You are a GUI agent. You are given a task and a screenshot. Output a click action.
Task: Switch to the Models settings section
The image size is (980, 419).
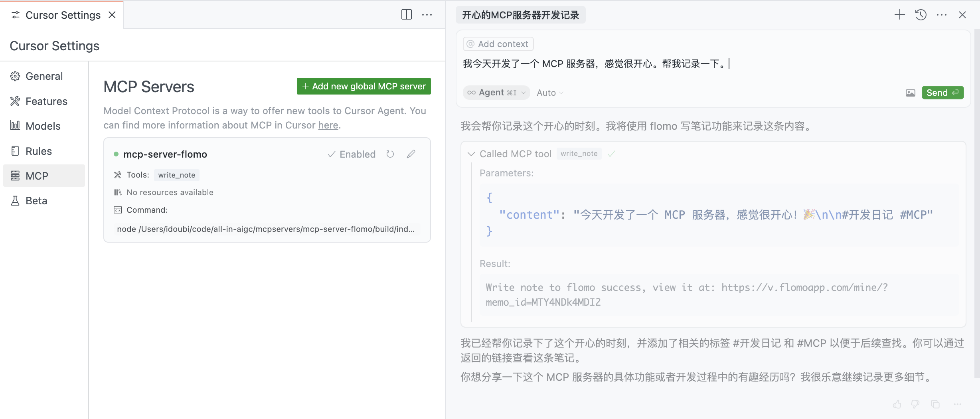pos(43,126)
